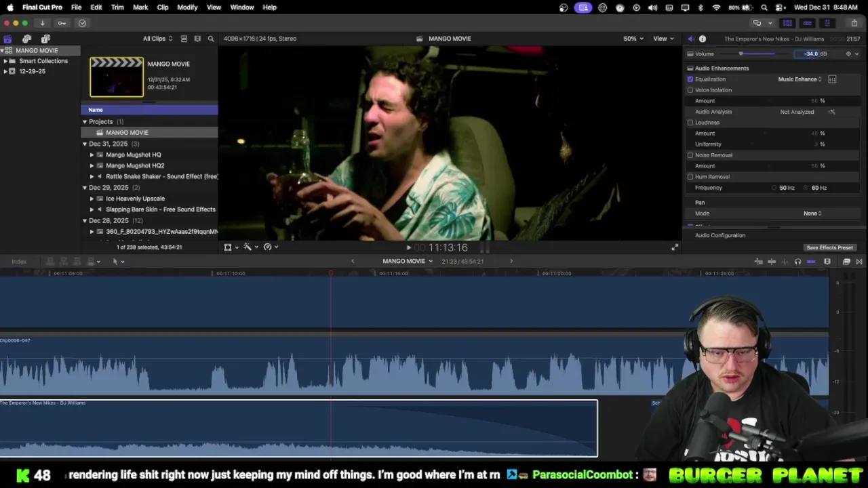Image resolution: width=868 pixels, height=488 pixels.
Task: Open the 50% zoom level dropdown
Action: pos(633,39)
